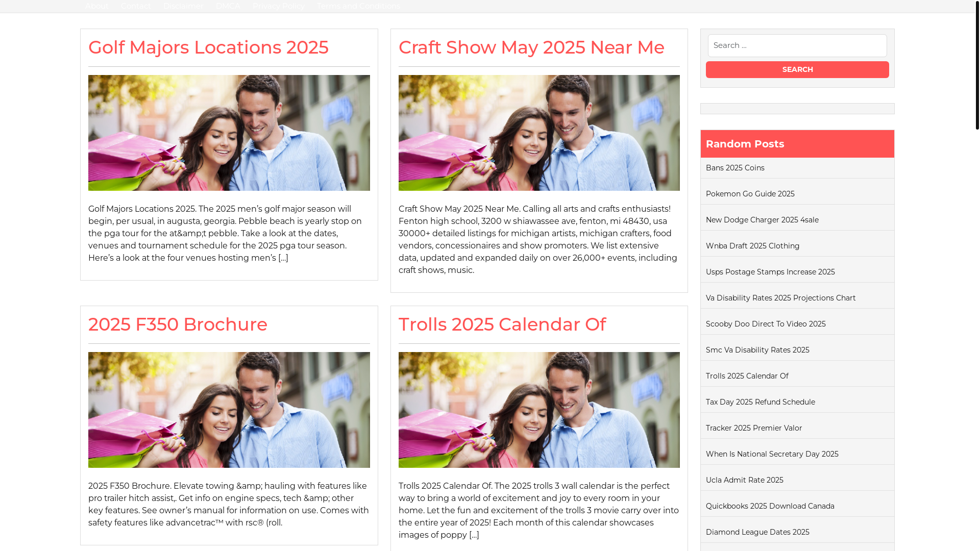Open New Dodge Charger 2025 4sale link
This screenshot has width=980, height=551.
[x=762, y=220]
